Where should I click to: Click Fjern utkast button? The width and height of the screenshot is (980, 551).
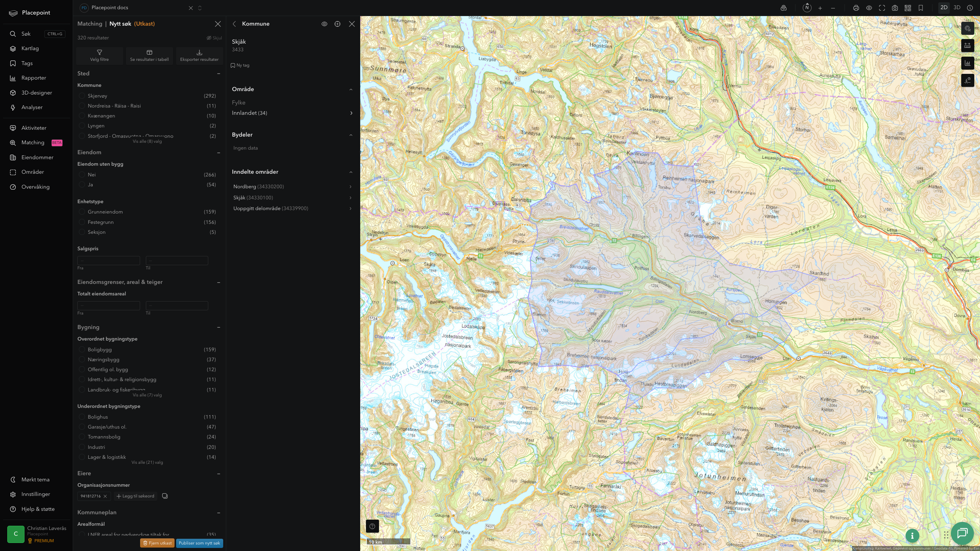point(157,543)
